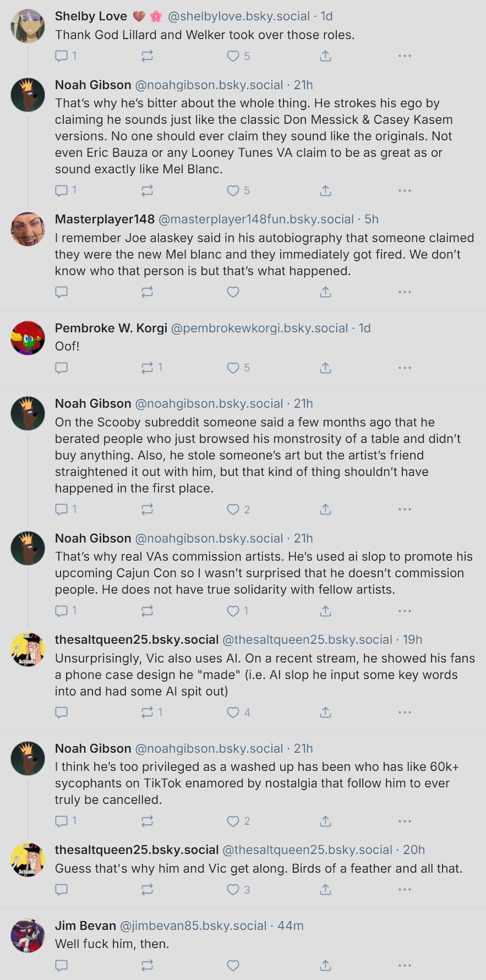
Task: Open Masterplayer148's profile name
Action: pyautogui.click(x=105, y=219)
